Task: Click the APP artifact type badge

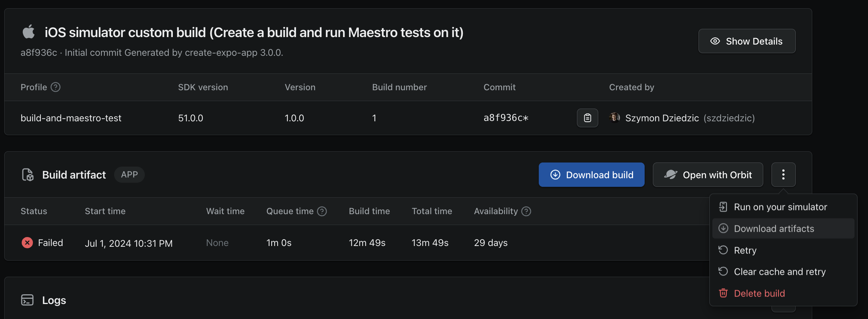Action: click(129, 175)
